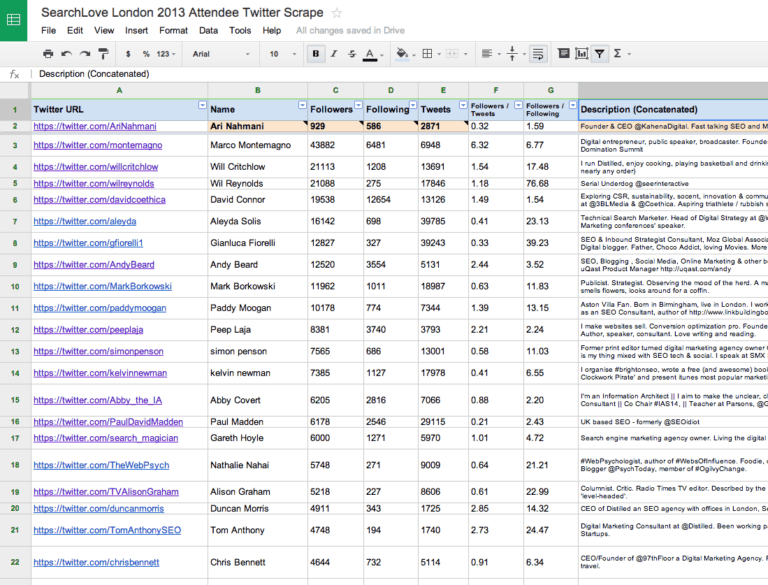Open the File menu
Screen dimensions: 768x585
48,30
